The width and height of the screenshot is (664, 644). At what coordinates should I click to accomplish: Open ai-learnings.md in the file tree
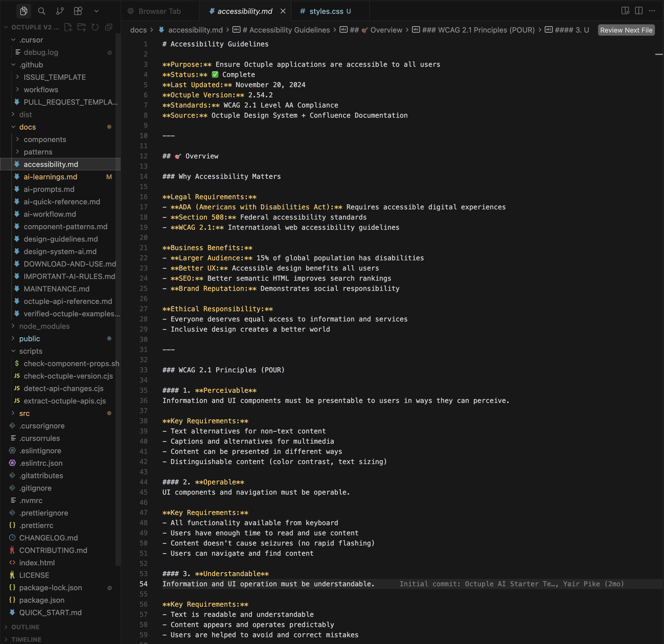[x=50, y=177]
